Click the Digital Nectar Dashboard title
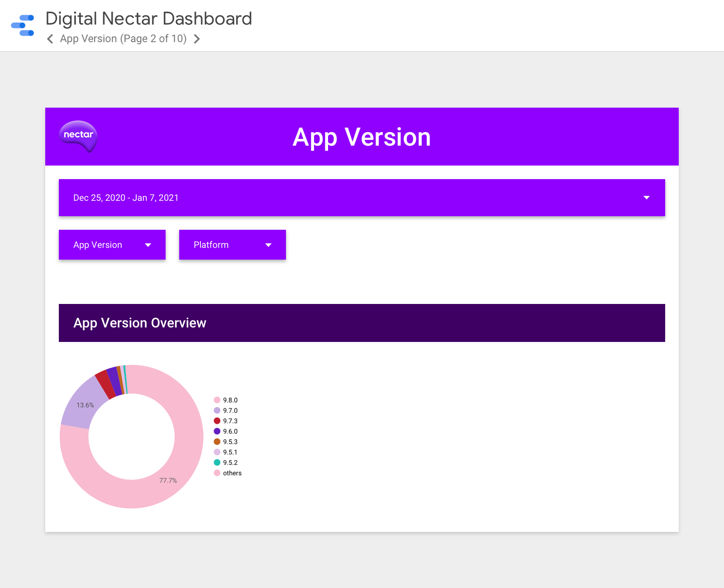Image resolution: width=724 pixels, height=588 pixels. click(x=149, y=19)
